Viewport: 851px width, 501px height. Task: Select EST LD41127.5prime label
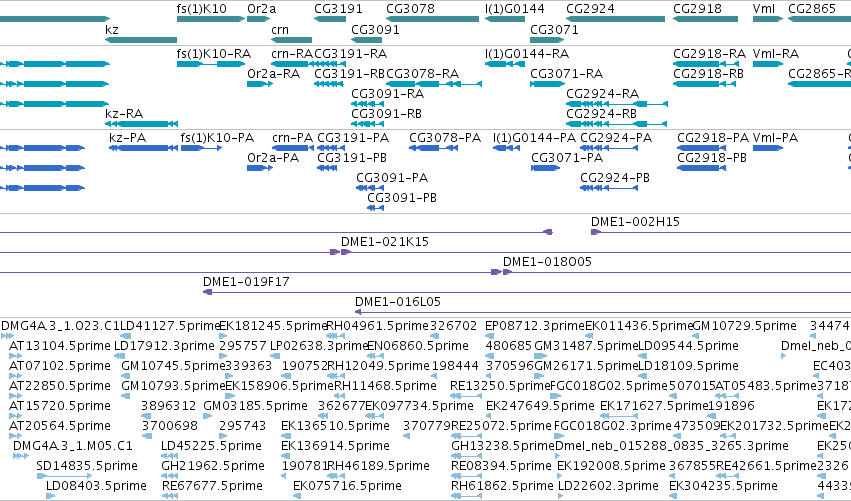click(170, 326)
